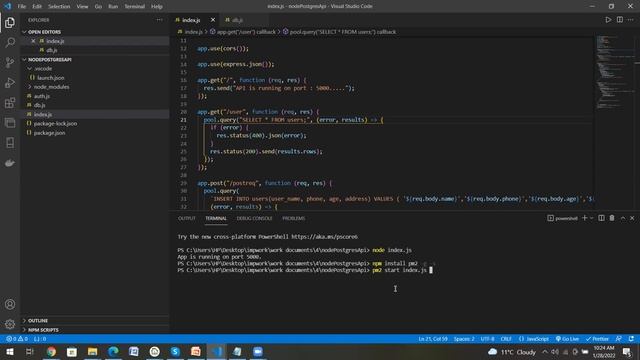Open auth.js in the file tree
Viewport: 640px width, 360px height.
tap(42, 96)
